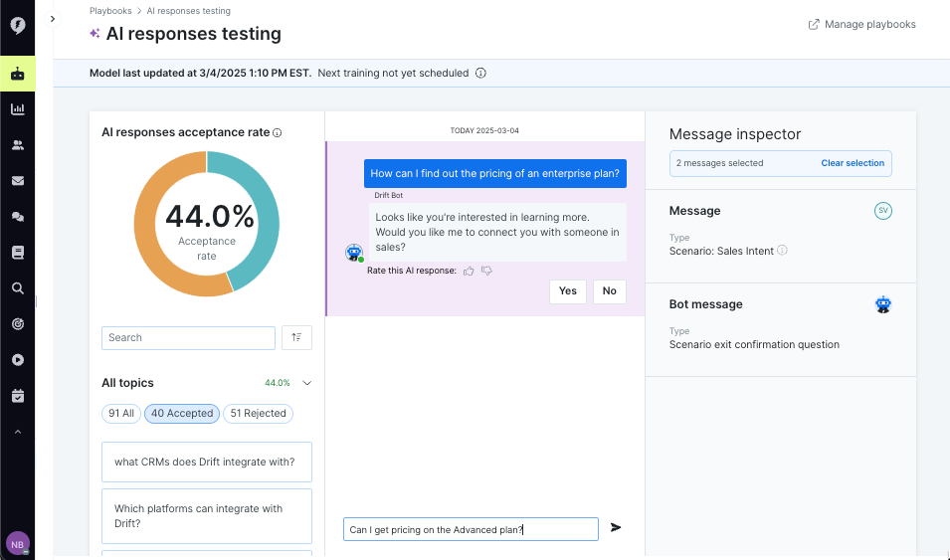Click the sort topics button

pyautogui.click(x=296, y=337)
